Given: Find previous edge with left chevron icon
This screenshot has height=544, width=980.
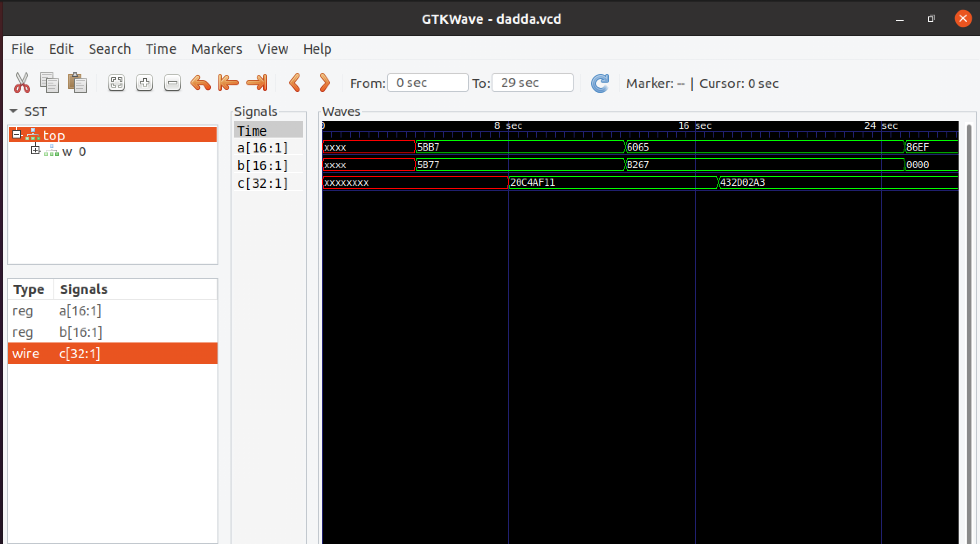Looking at the screenshot, I should [x=295, y=83].
